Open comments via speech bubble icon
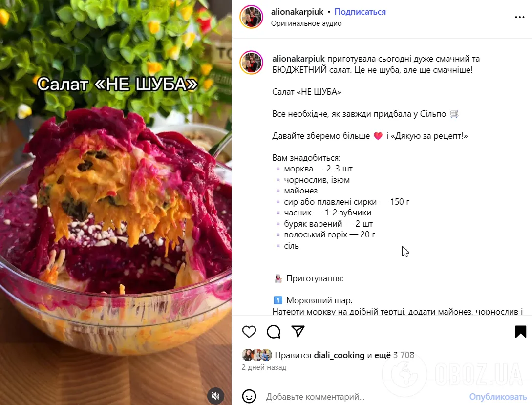 tap(274, 331)
